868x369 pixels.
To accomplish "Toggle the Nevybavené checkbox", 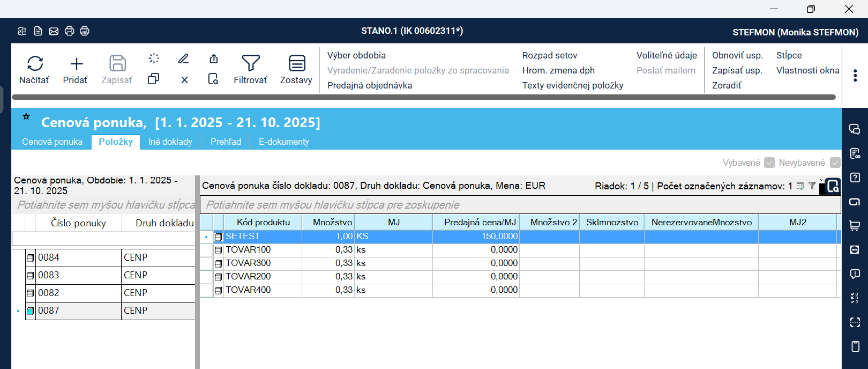I will 835,163.
